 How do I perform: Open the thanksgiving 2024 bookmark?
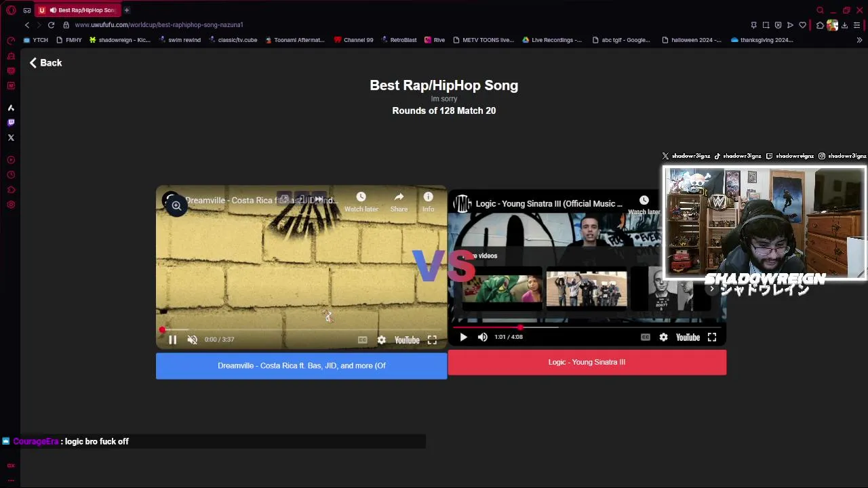762,40
